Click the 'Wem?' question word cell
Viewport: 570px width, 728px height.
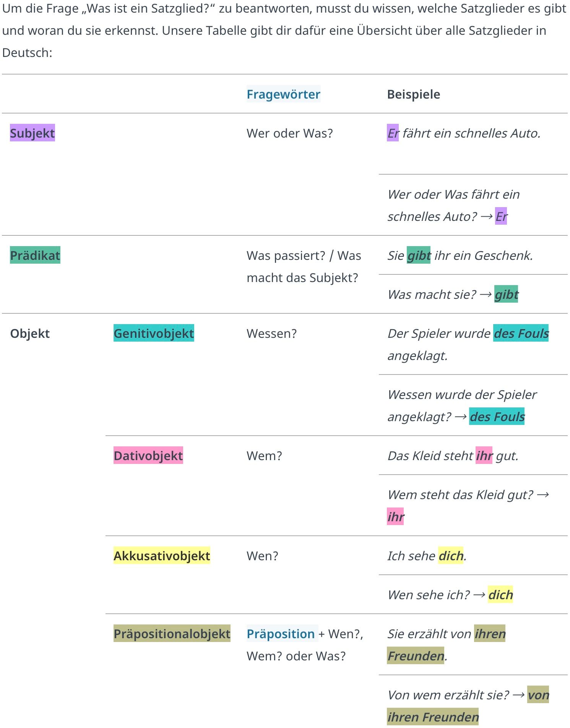click(x=264, y=456)
